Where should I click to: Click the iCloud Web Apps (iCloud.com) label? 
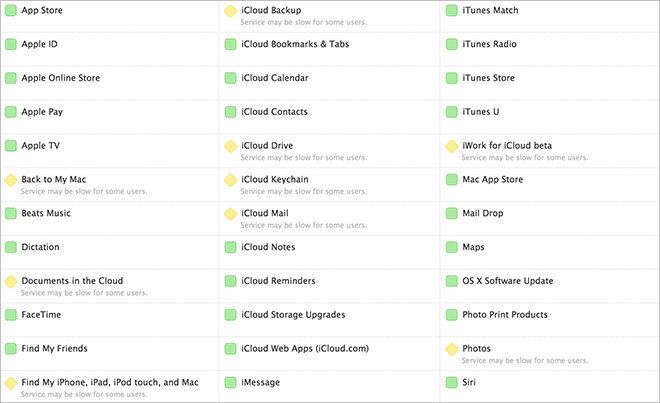305,349
